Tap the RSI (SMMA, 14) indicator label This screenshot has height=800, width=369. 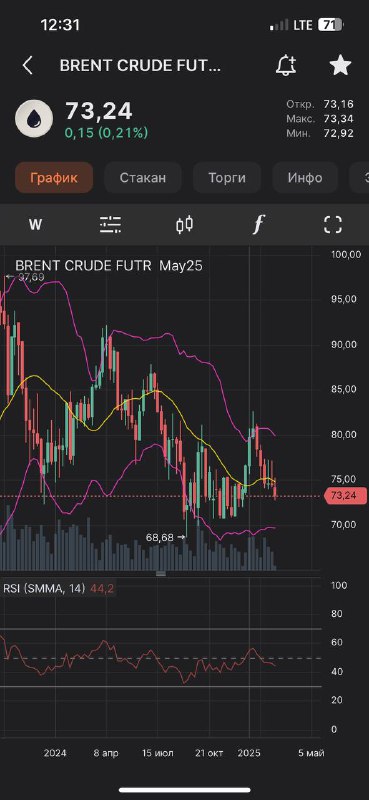[x=44, y=588]
